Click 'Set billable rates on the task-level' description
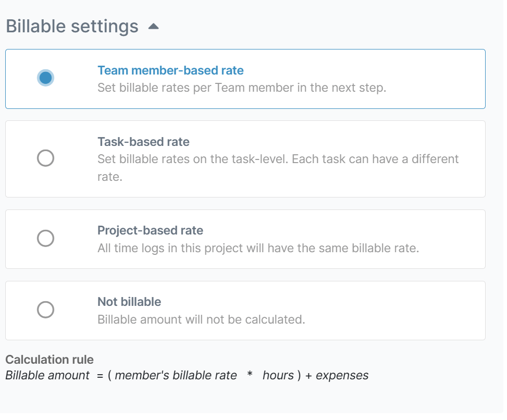This screenshot has width=507, height=420. point(278,168)
